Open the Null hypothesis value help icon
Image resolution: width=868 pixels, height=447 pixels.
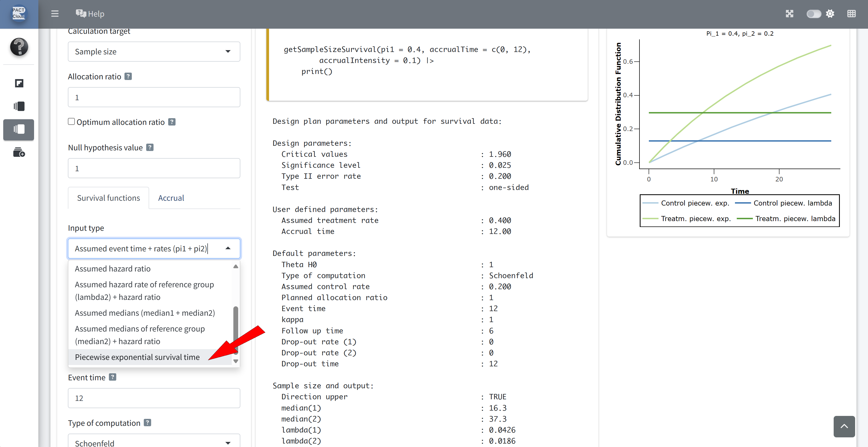[x=150, y=147]
